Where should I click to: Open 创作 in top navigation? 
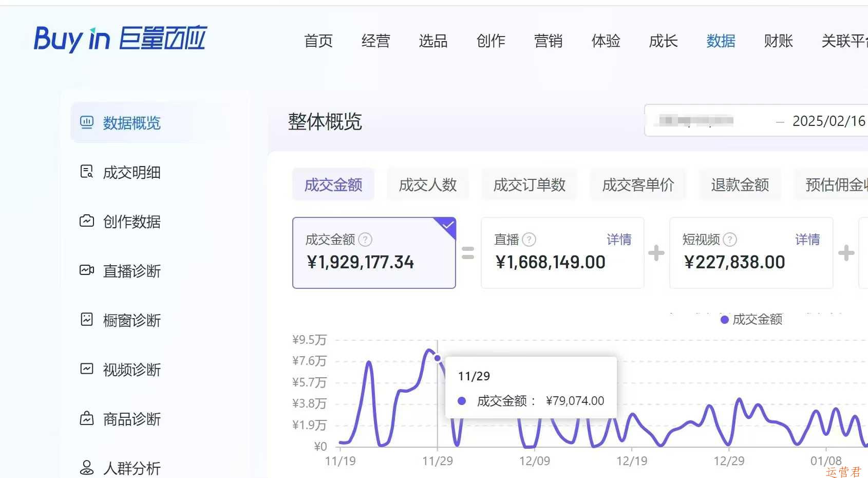click(x=491, y=41)
